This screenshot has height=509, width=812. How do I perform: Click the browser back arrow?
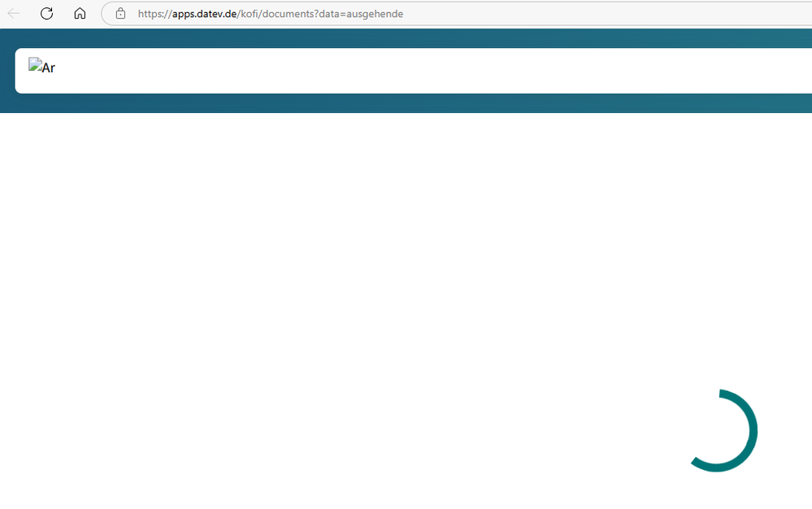(x=14, y=14)
